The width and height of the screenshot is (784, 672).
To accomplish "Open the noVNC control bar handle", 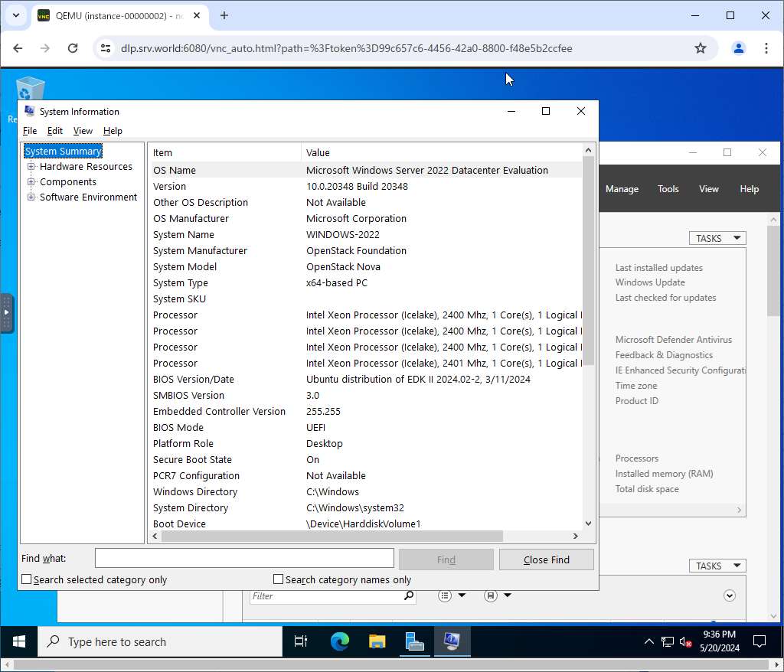I will (x=6, y=313).
